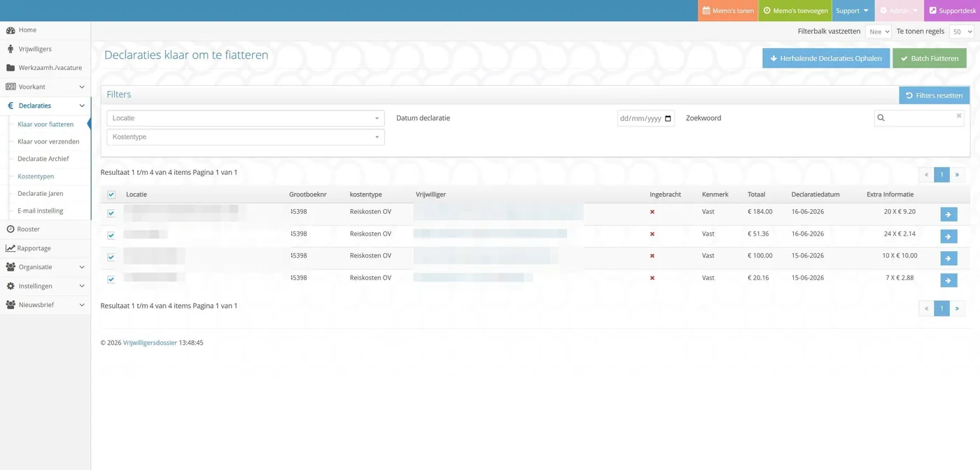The image size is (980, 470).
Task: Open the Kostentype filter dropdown
Action: tap(246, 137)
